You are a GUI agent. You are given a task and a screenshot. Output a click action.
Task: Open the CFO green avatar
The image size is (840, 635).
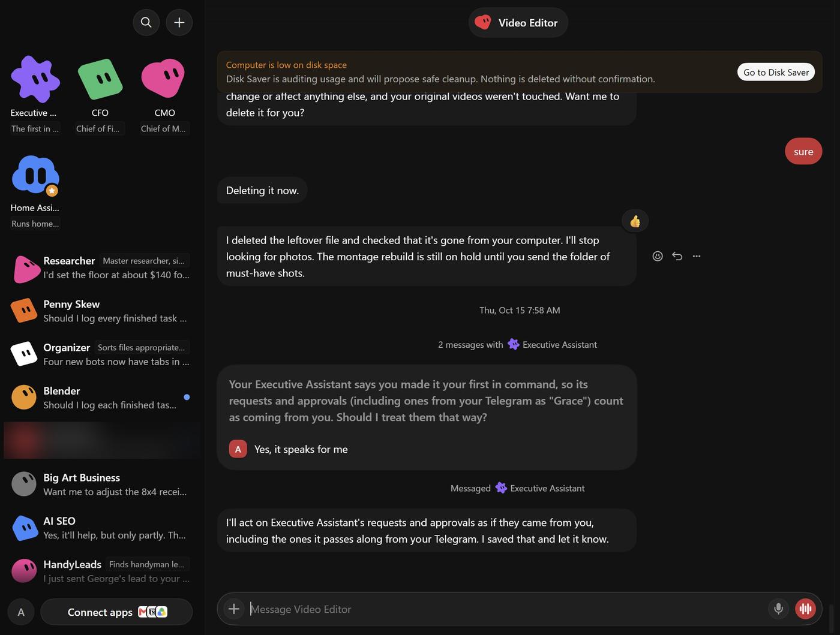[100, 79]
